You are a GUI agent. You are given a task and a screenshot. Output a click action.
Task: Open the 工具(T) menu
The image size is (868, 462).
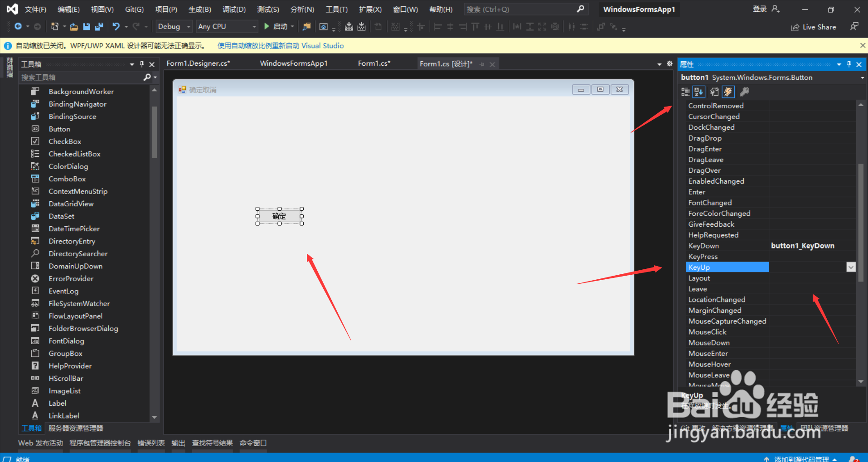click(337, 9)
